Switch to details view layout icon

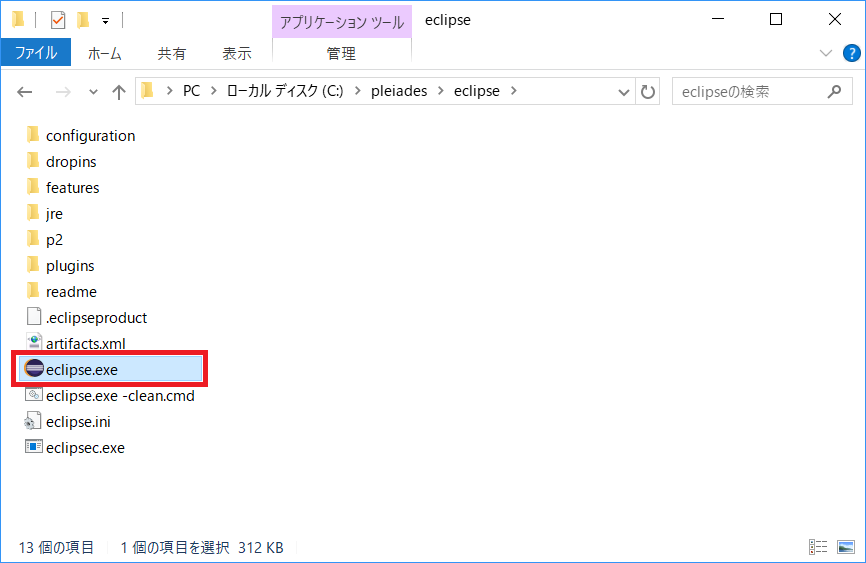click(818, 547)
